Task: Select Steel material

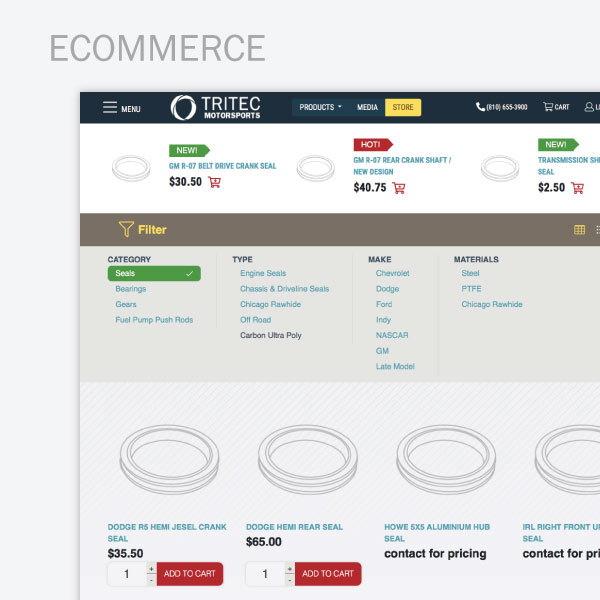Action: coord(470,273)
